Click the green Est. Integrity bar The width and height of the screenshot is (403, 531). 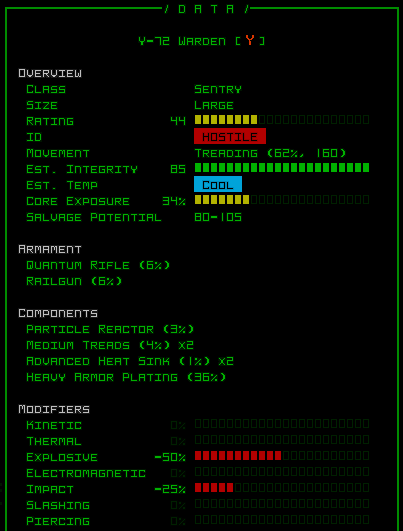tap(282, 168)
